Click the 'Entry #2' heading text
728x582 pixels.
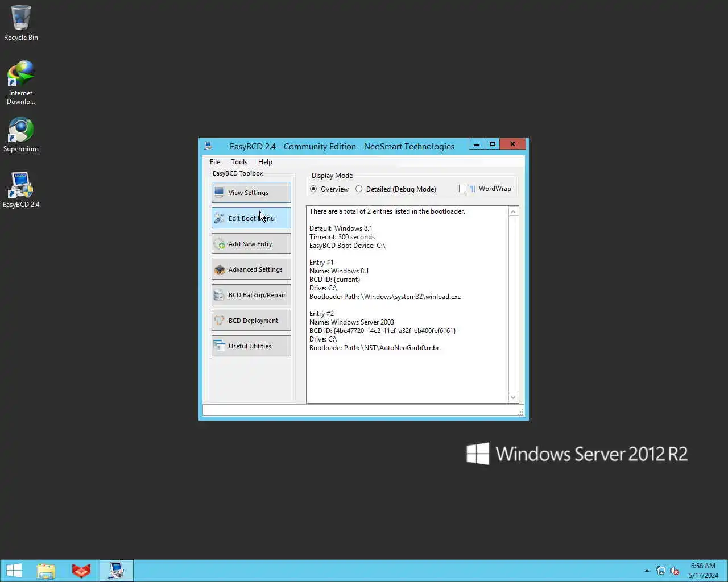321,314
